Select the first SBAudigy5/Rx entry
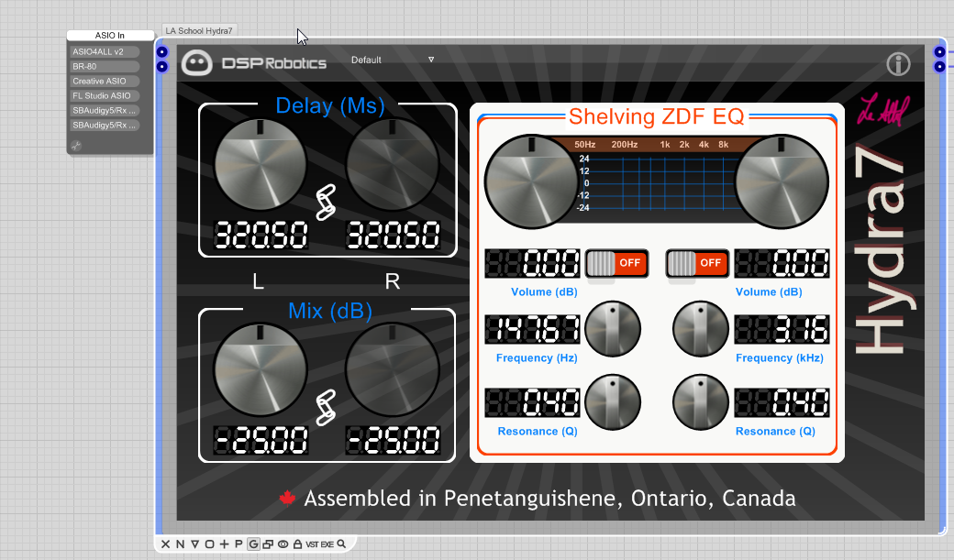The height and width of the screenshot is (560, 954). (x=105, y=110)
